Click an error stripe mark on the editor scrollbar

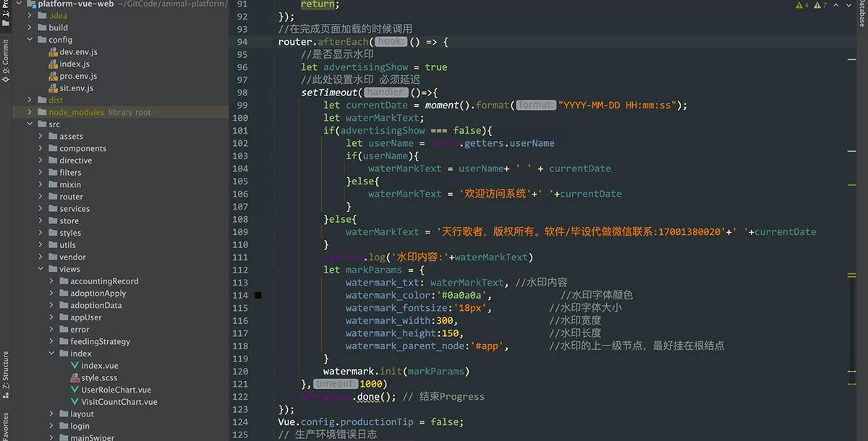852,275
